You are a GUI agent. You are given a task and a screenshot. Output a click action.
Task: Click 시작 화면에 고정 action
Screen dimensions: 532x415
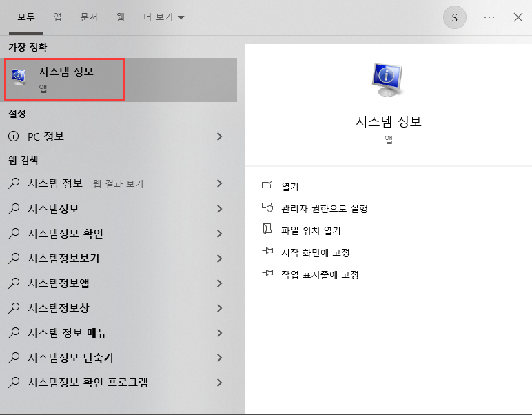pyautogui.click(x=315, y=253)
